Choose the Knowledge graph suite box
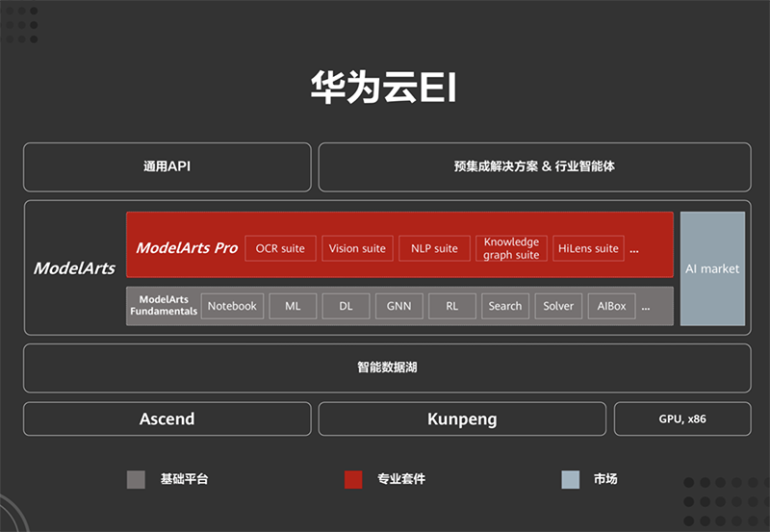This screenshot has height=532, width=770. [511, 248]
